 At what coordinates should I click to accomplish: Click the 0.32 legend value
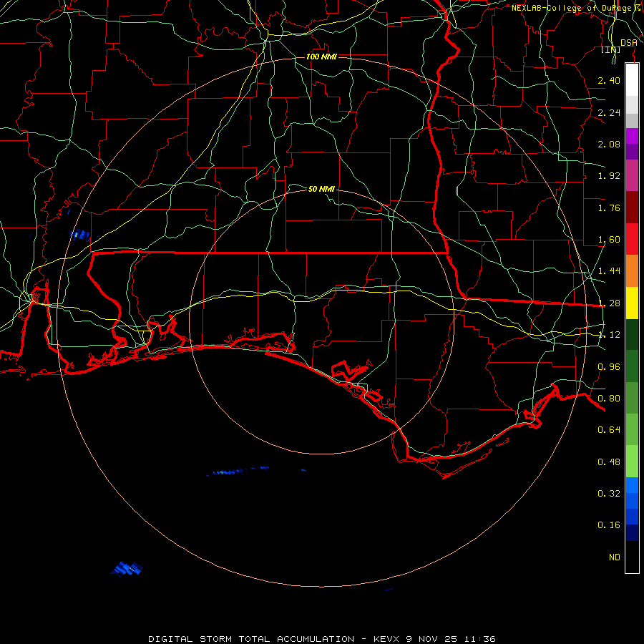pos(609,494)
